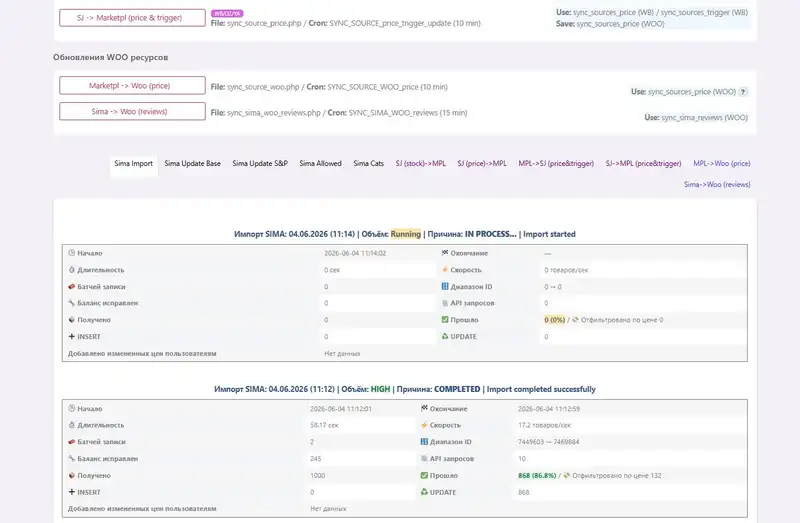
Task: Click SJ -> Marketpl (price & trigger) button
Action: [x=132, y=18]
